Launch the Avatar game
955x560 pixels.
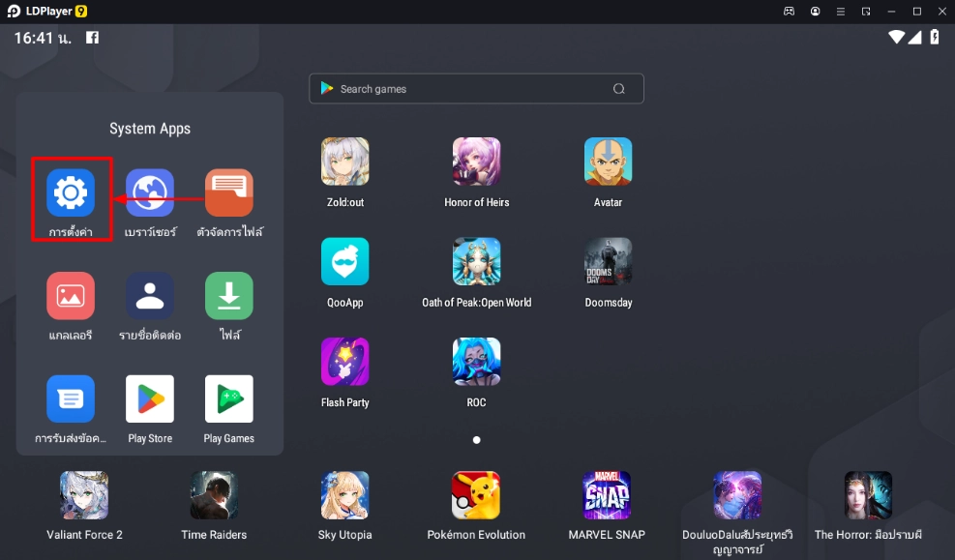click(x=608, y=162)
